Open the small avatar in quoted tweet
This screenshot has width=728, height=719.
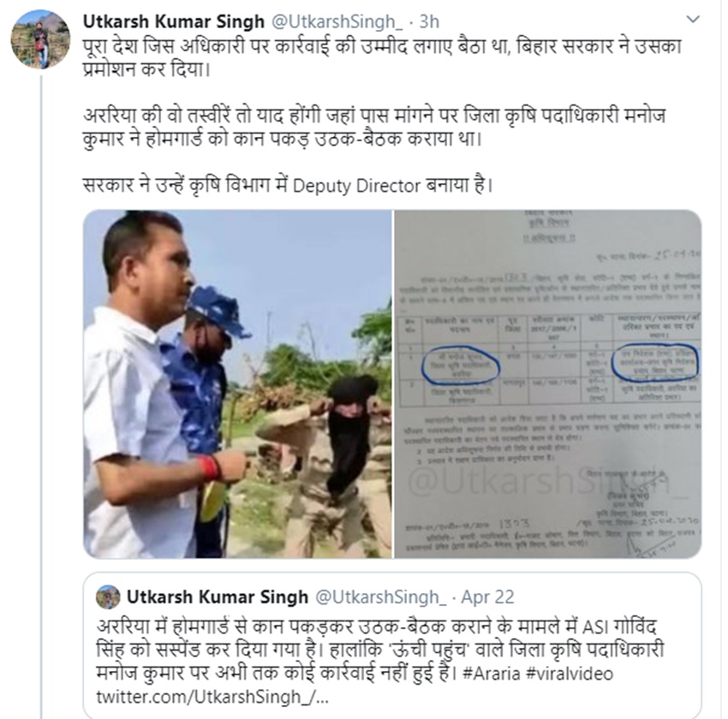click(108, 597)
